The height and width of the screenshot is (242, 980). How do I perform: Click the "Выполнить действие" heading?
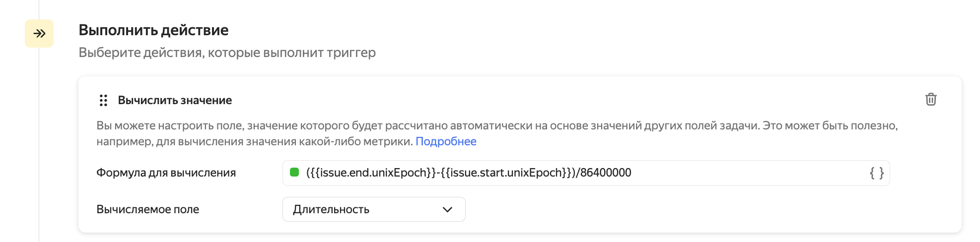[153, 30]
